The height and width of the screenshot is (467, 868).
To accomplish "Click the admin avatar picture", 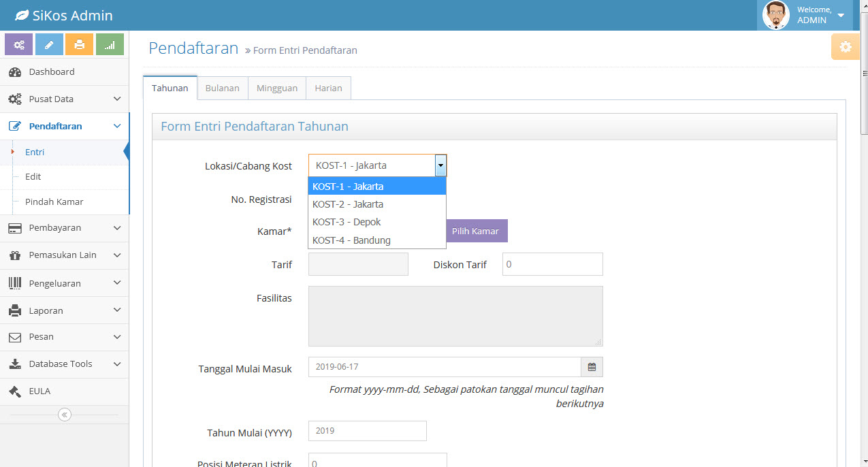I will [x=776, y=15].
